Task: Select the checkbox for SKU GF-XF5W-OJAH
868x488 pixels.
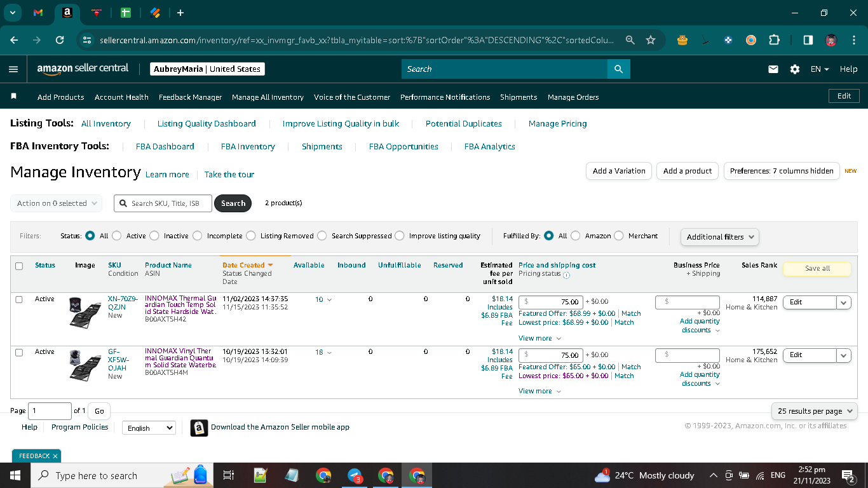Action: 19,352
